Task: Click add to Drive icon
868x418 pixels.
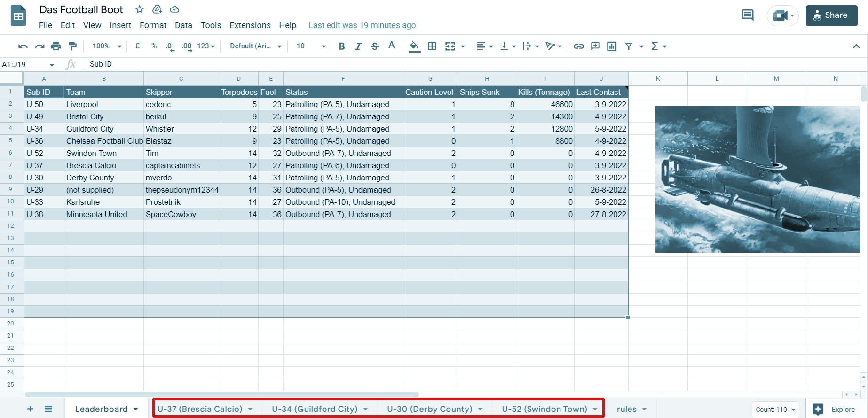Action: coord(157,9)
